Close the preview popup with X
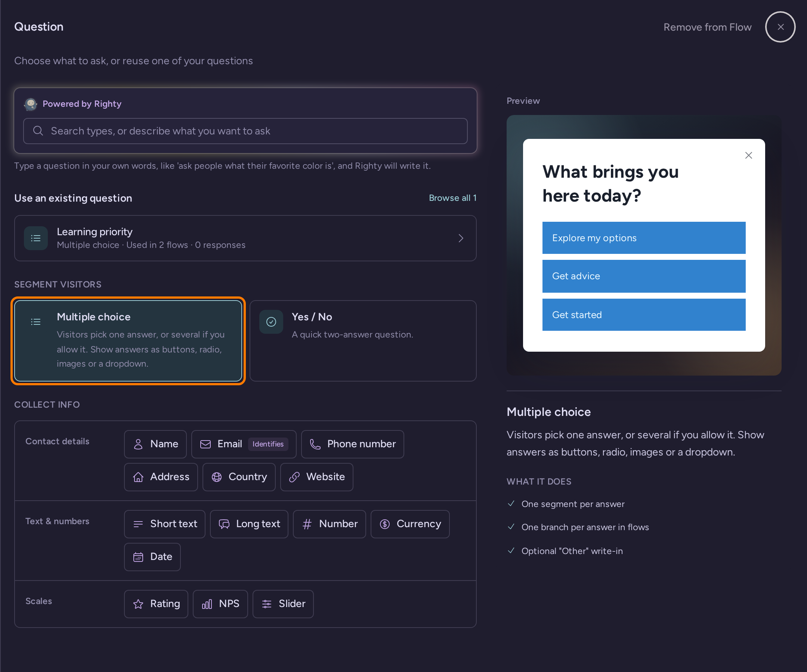Image resolution: width=807 pixels, height=672 pixels. click(x=749, y=155)
